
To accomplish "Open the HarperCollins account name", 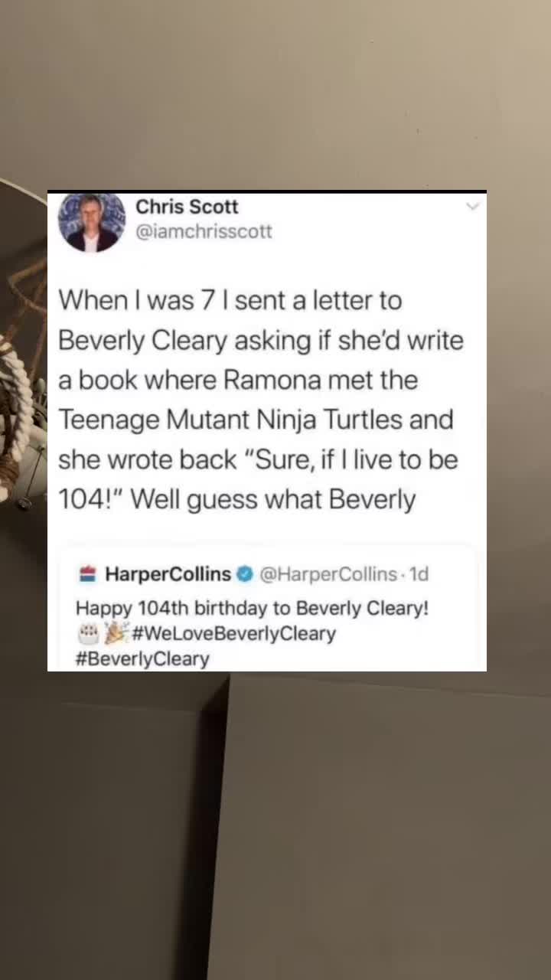I will [168, 573].
